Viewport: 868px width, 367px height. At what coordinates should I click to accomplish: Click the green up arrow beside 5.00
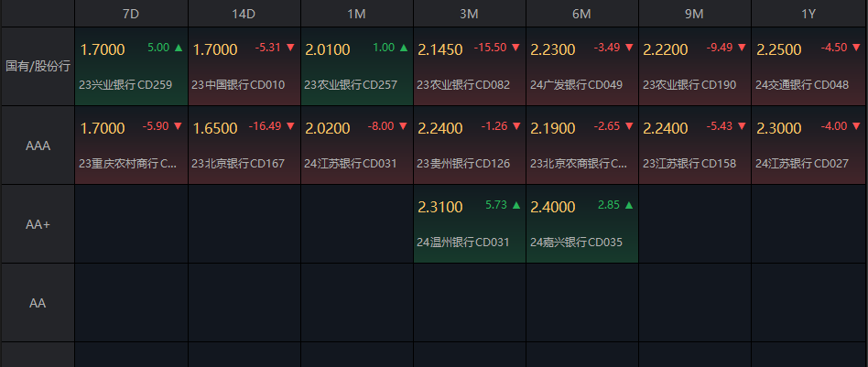click(x=178, y=47)
